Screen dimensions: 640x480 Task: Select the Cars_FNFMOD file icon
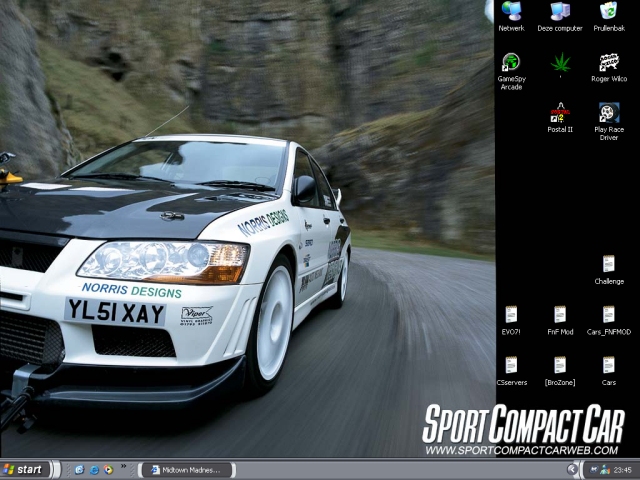click(x=608, y=315)
